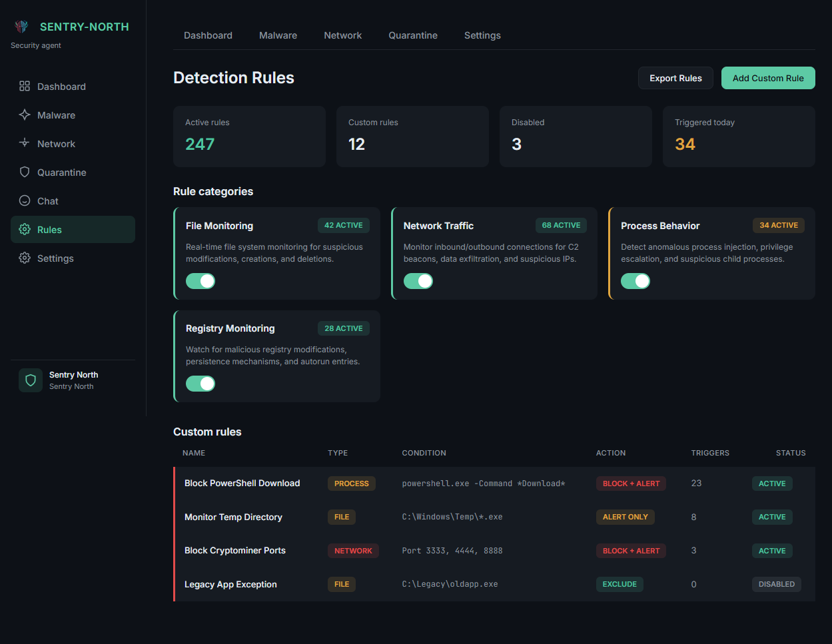Image resolution: width=832 pixels, height=644 pixels.
Task: Click the STATUS column header
Action: [791, 453]
